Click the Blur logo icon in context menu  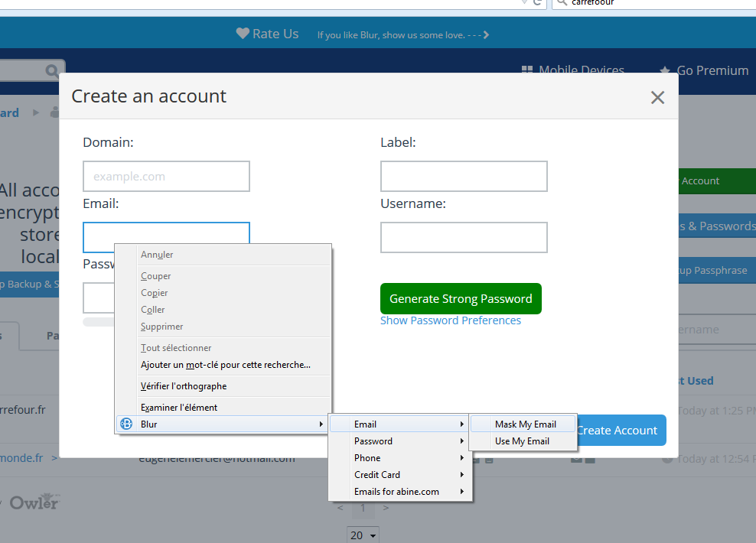point(126,424)
